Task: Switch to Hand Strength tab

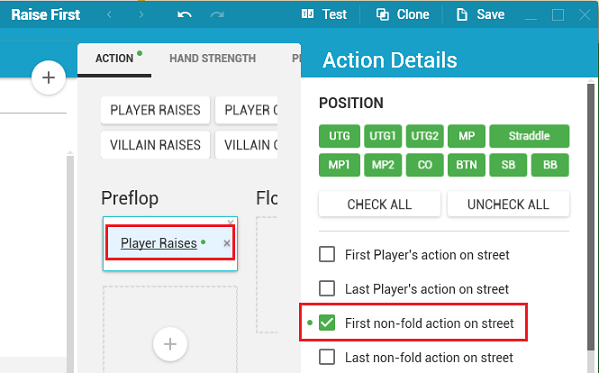Action: pos(212,58)
